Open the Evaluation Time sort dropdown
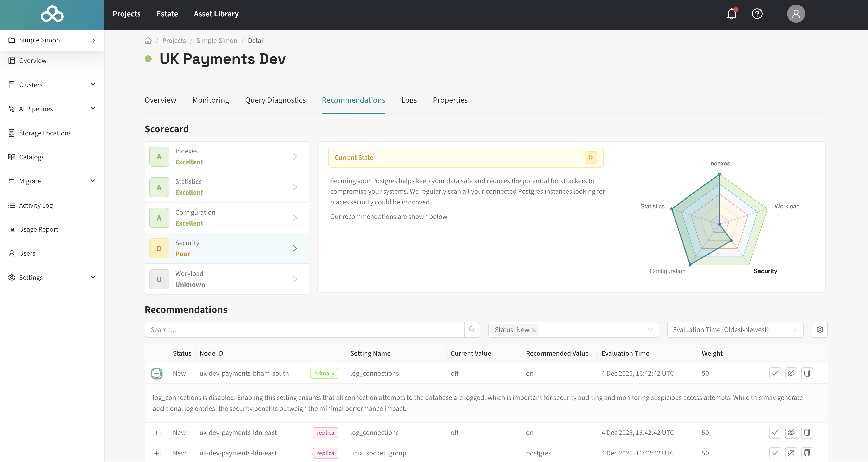This screenshot has width=868, height=462. (735, 330)
